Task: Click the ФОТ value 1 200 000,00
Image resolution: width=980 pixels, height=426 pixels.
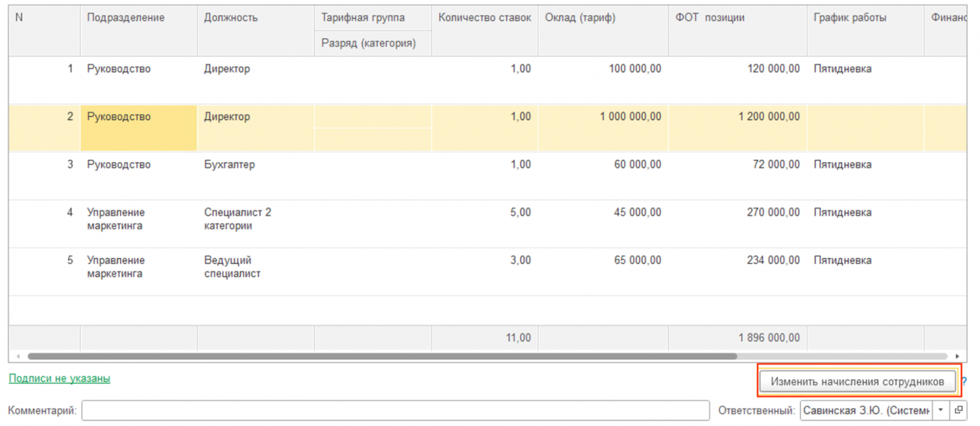Action: point(769,116)
